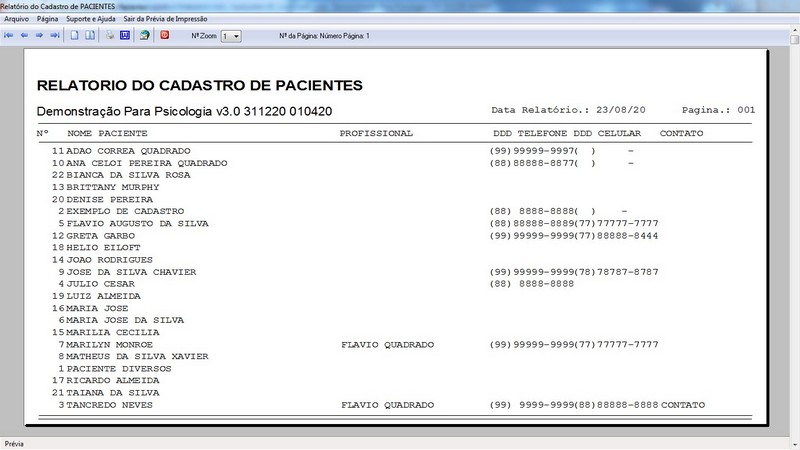Click the vertical scrollbar thumb

point(795,39)
